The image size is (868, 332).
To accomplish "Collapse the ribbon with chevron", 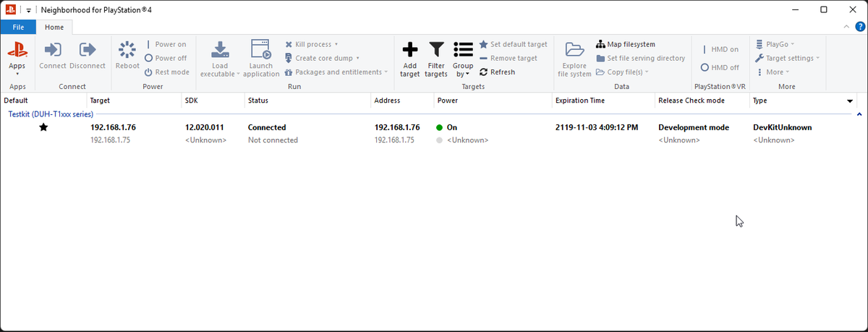I will pyautogui.click(x=847, y=27).
